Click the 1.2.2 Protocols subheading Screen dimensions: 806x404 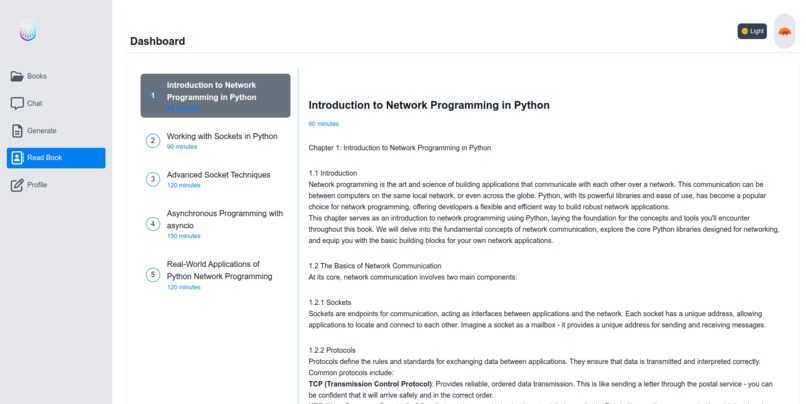tap(332, 350)
